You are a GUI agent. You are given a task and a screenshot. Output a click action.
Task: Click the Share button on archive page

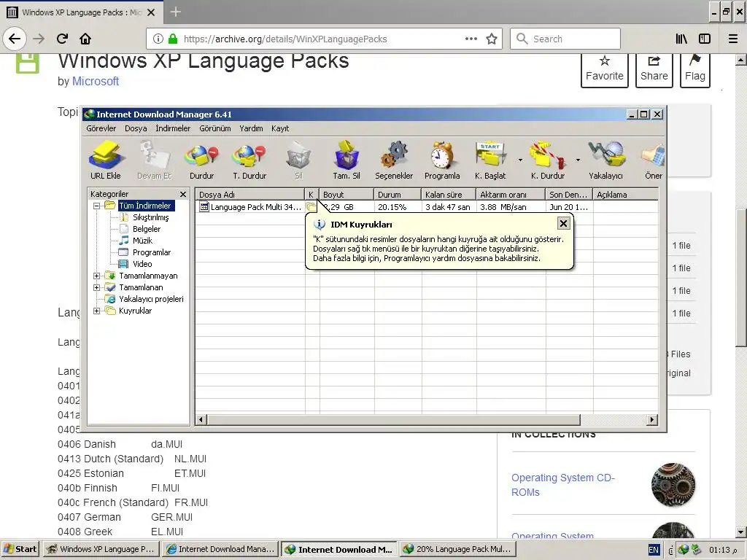tap(654, 69)
